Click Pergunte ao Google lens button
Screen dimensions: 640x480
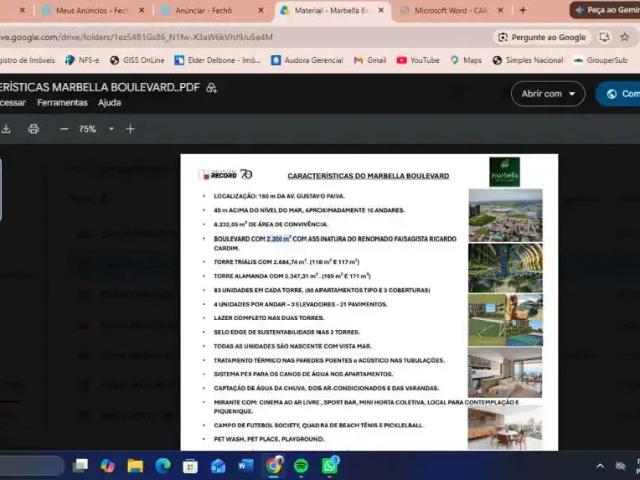pos(542,38)
